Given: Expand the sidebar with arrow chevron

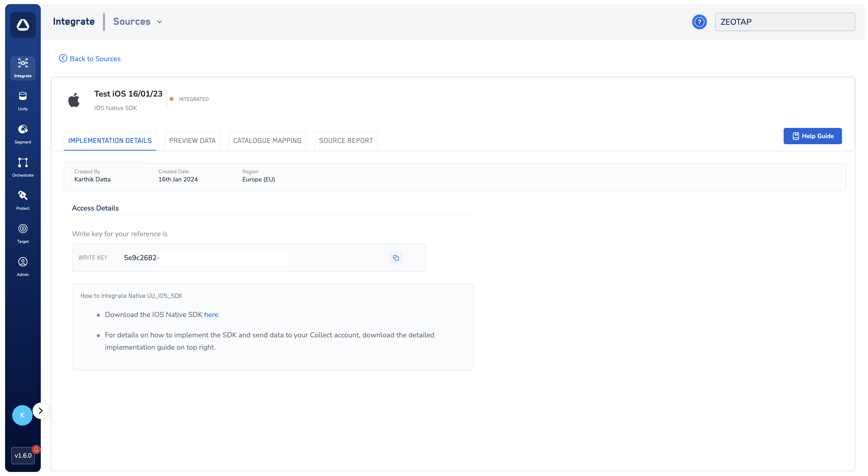Looking at the screenshot, I should click(x=41, y=411).
